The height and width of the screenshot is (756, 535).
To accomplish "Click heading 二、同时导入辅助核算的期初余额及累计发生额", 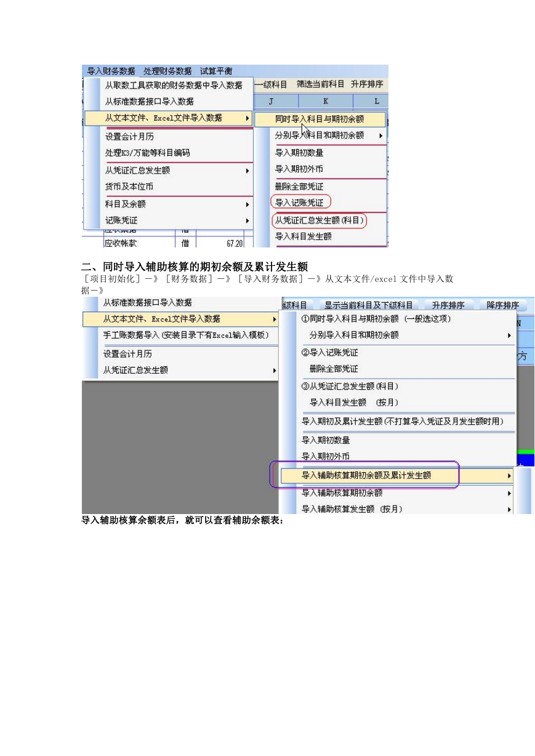I will pyautogui.click(x=194, y=265).
